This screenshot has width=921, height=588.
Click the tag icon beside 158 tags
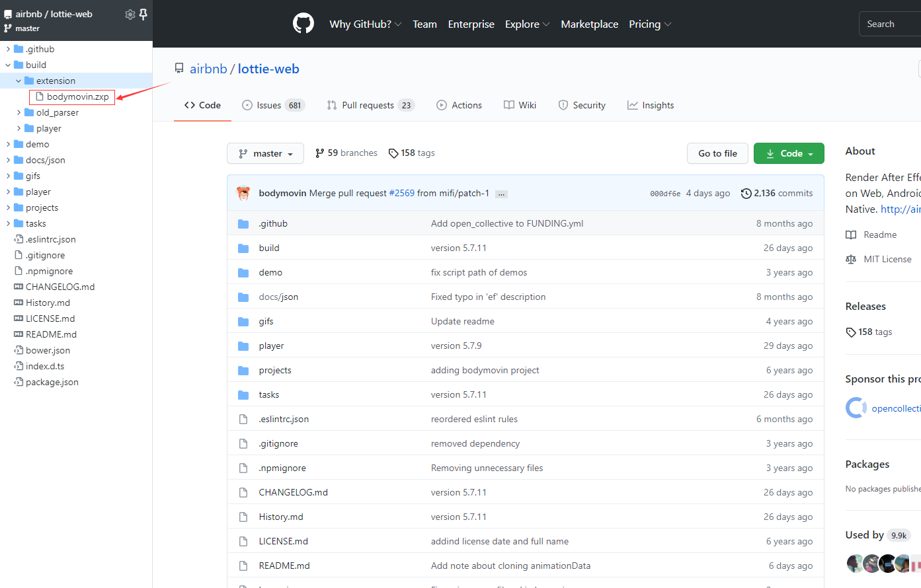(393, 153)
